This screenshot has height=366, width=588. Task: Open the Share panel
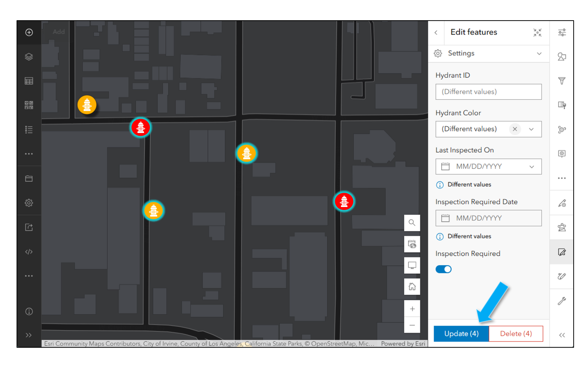(x=29, y=227)
